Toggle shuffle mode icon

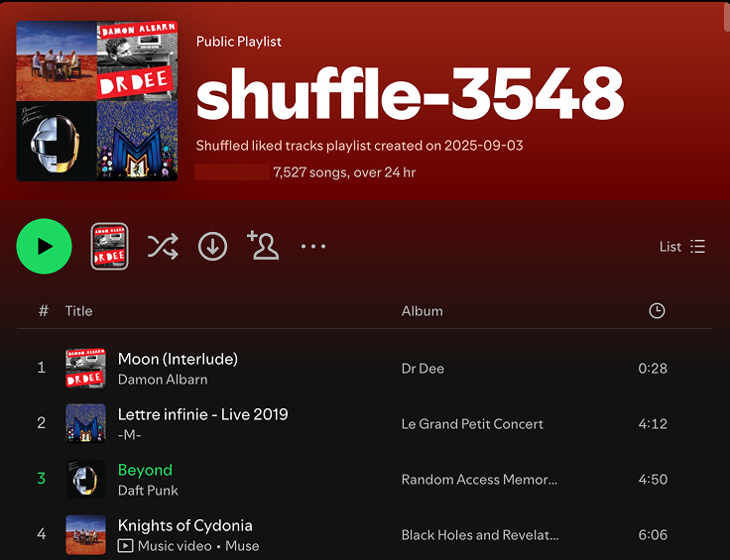click(x=163, y=246)
